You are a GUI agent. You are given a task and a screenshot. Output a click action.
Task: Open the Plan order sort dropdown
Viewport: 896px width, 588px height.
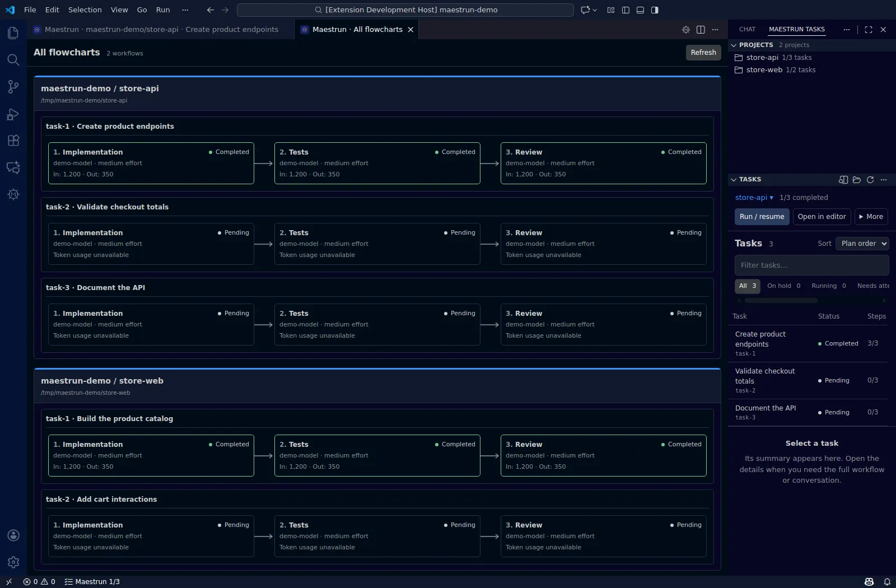(x=862, y=244)
